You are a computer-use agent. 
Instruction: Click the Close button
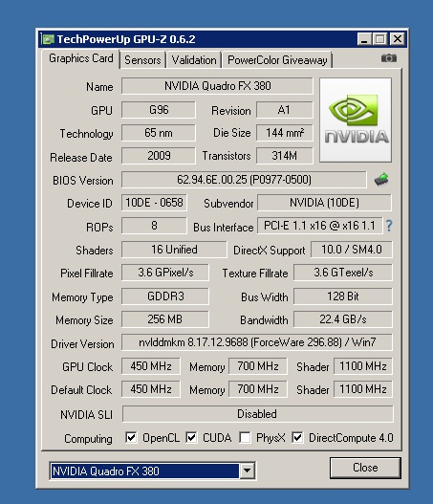(x=365, y=468)
